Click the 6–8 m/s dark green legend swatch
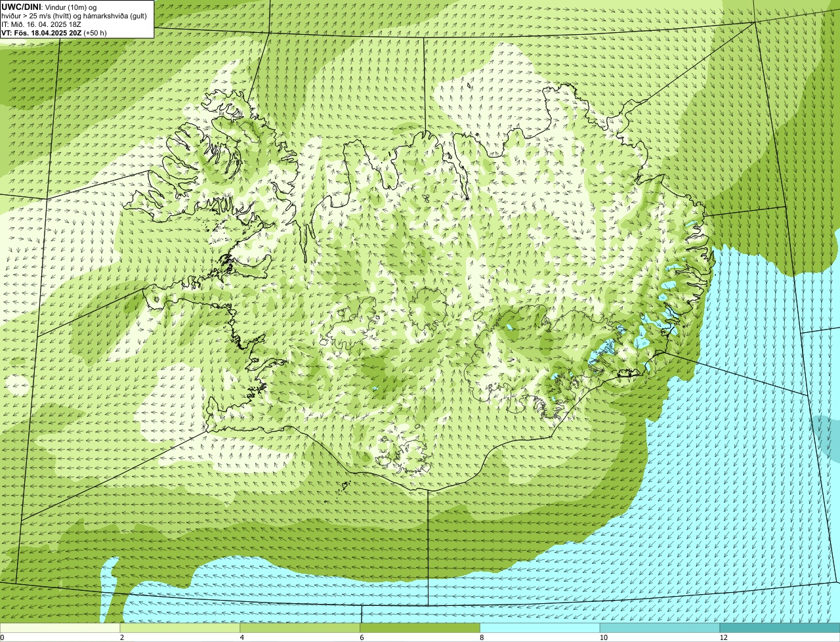The width and height of the screenshot is (840, 642). point(421,628)
